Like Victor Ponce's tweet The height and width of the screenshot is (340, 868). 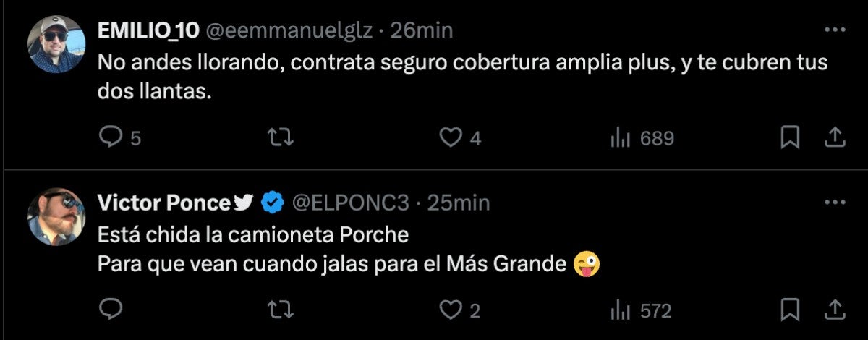point(451,310)
